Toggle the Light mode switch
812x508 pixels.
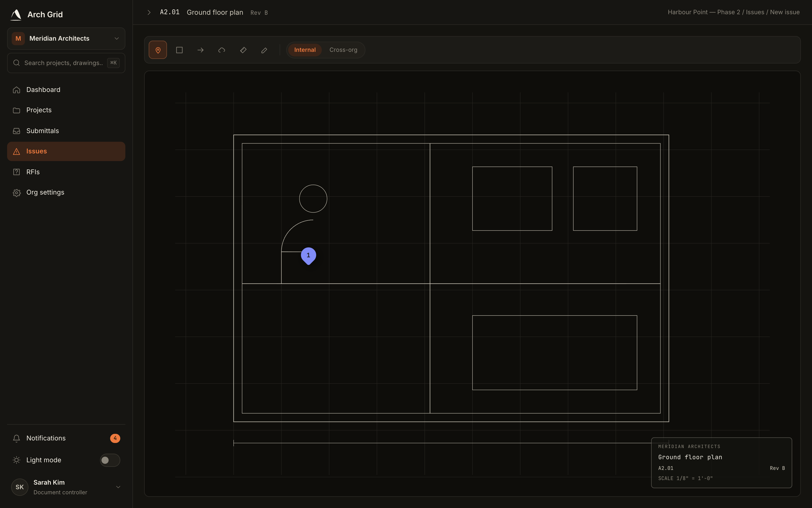(110, 460)
